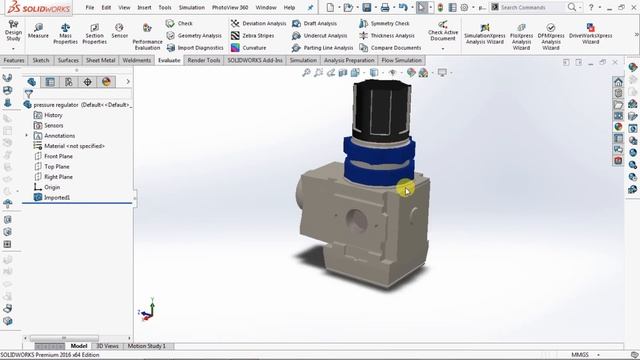Click Check Active Document

point(443,31)
